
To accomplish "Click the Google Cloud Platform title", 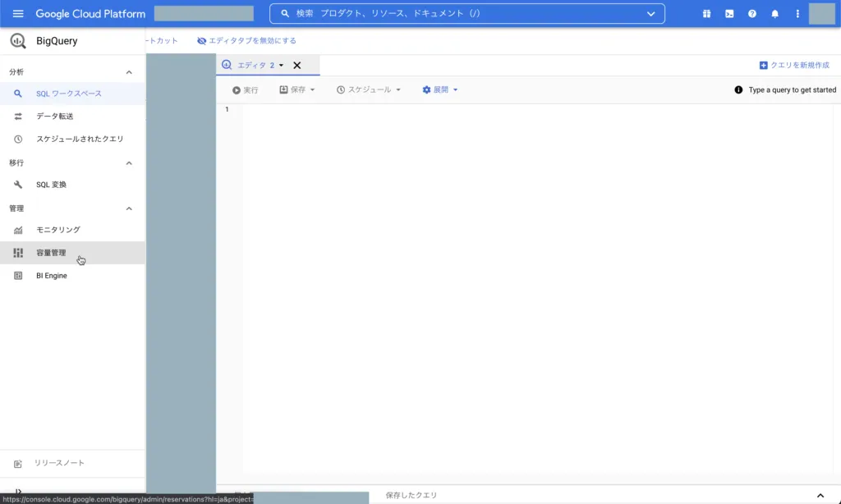I will [x=90, y=14].
